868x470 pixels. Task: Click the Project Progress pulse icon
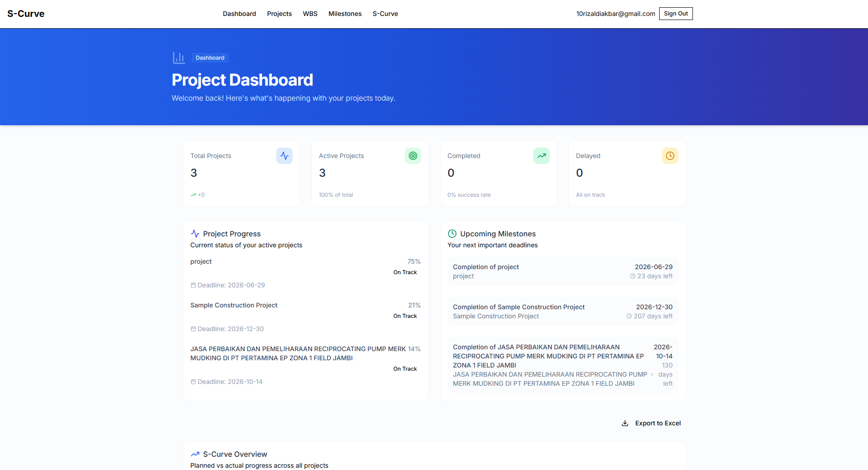pyautogui.click(x=195, y=234)
